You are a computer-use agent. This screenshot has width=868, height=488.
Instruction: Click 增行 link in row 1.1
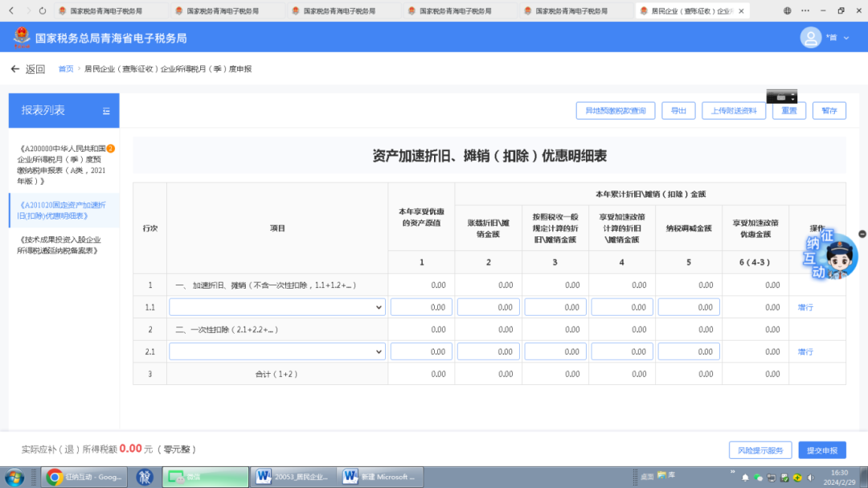pyautogui.click(x=805, y=307)
